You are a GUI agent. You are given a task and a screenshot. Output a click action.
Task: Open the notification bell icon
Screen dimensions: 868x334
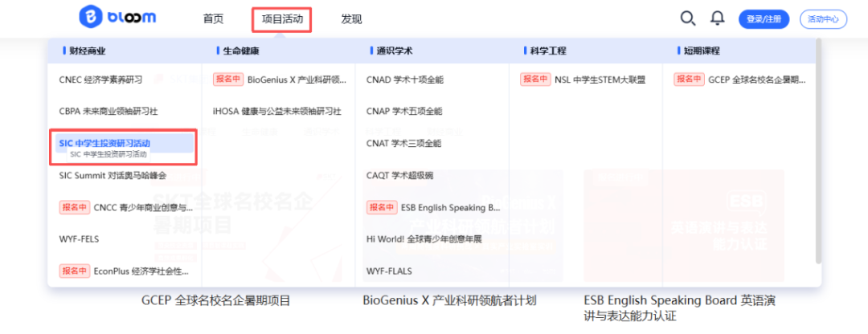(x=718, y=18)
